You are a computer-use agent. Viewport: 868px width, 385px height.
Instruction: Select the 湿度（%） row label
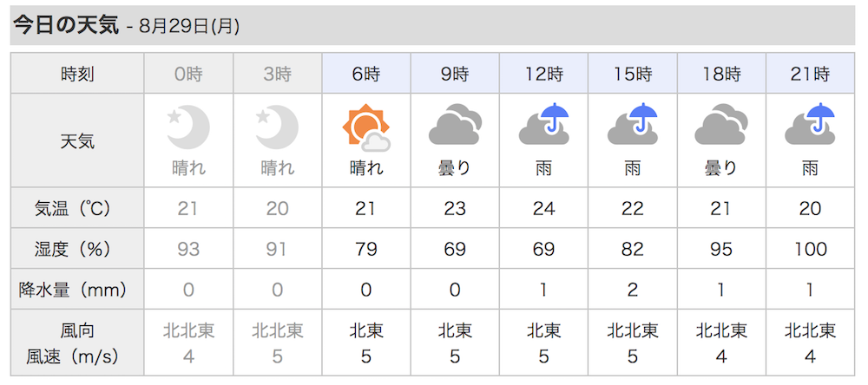click(x=77, y=249)
